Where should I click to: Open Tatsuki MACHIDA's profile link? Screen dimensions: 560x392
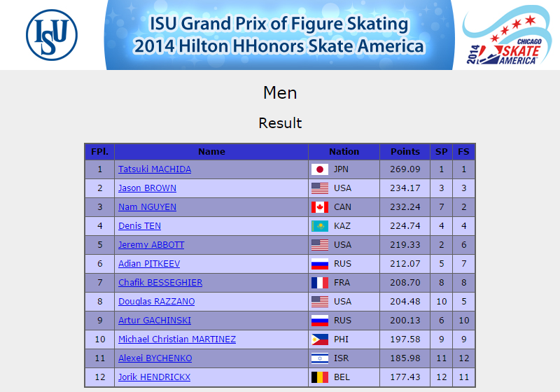point(155,169)
